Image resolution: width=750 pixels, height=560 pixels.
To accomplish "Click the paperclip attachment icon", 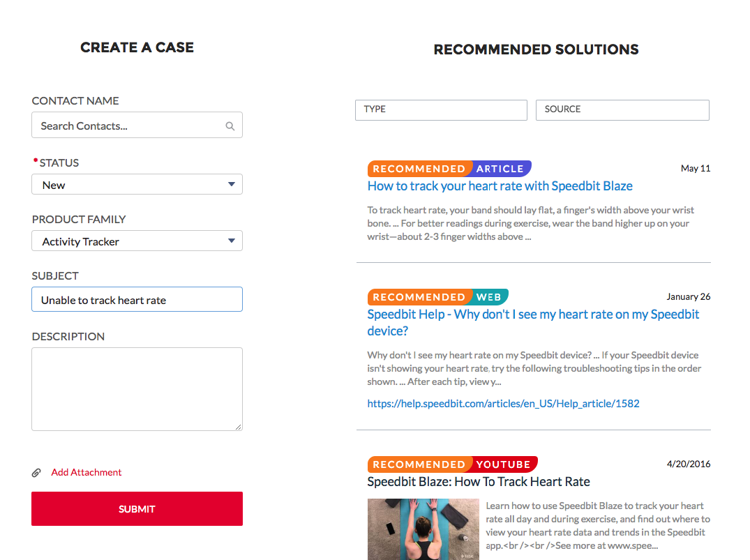I will point(36,472).
